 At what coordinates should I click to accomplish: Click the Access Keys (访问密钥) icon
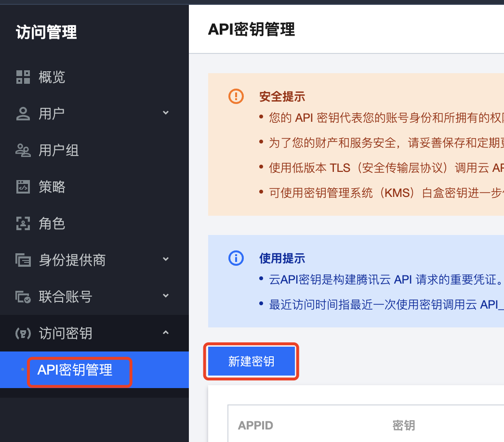point(23,333)
